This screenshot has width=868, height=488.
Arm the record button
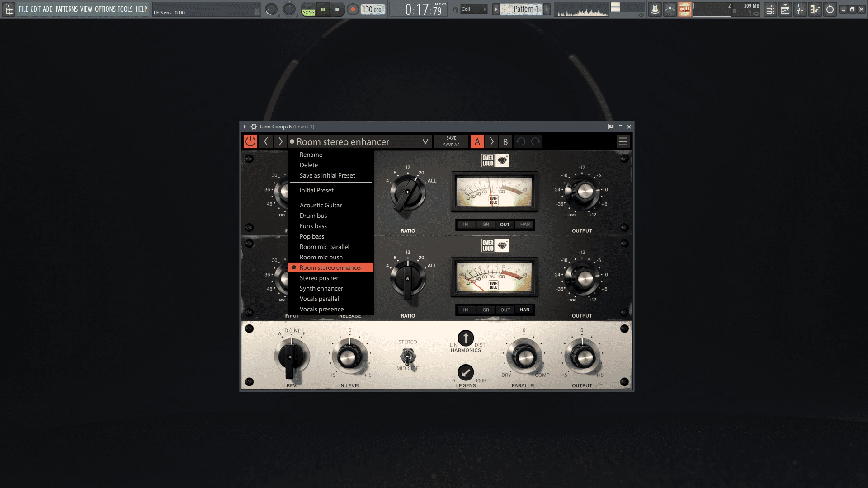pyautogui.click(x=353, y=9)
